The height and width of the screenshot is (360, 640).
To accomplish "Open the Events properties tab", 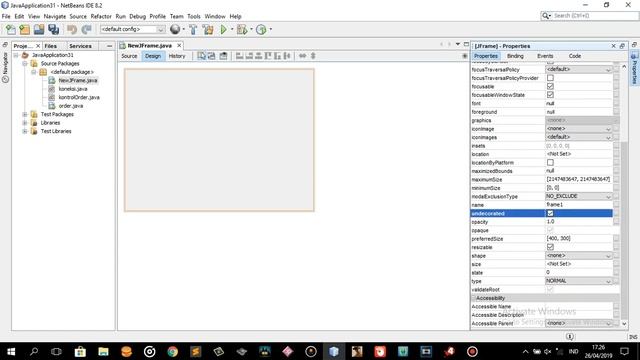I will [545, 56].
